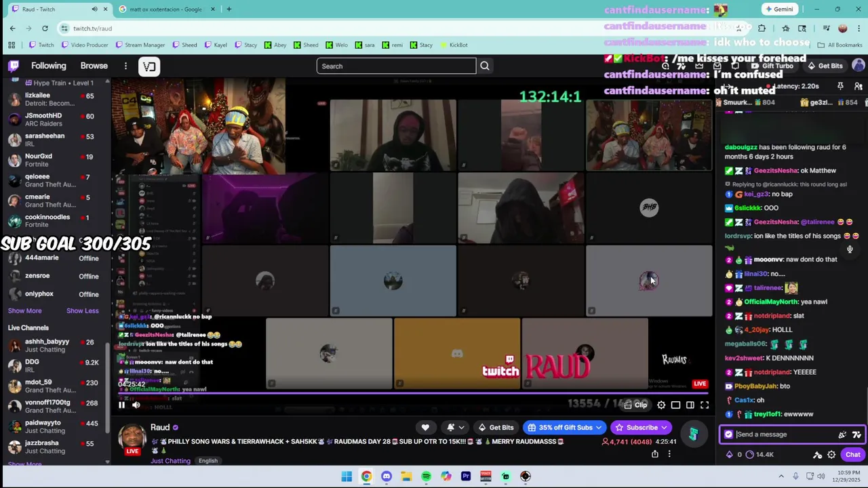
Task: Click the Twitch home logo icon
Action: [14, 66]
